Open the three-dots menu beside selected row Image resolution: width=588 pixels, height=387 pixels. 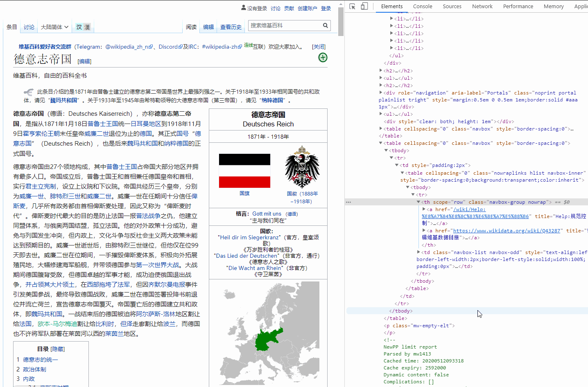(x=348, y=202)
